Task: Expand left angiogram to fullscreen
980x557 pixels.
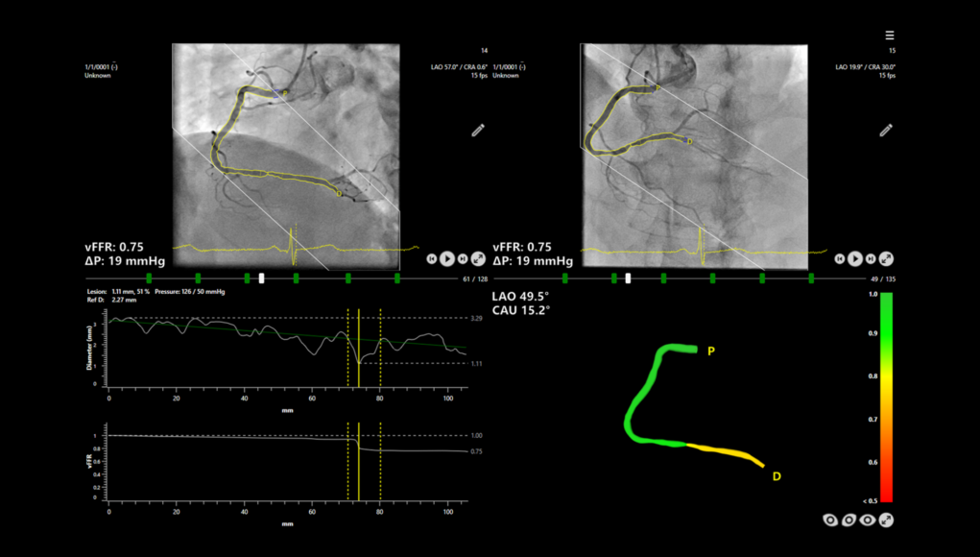Action: (x=478, y=258)
